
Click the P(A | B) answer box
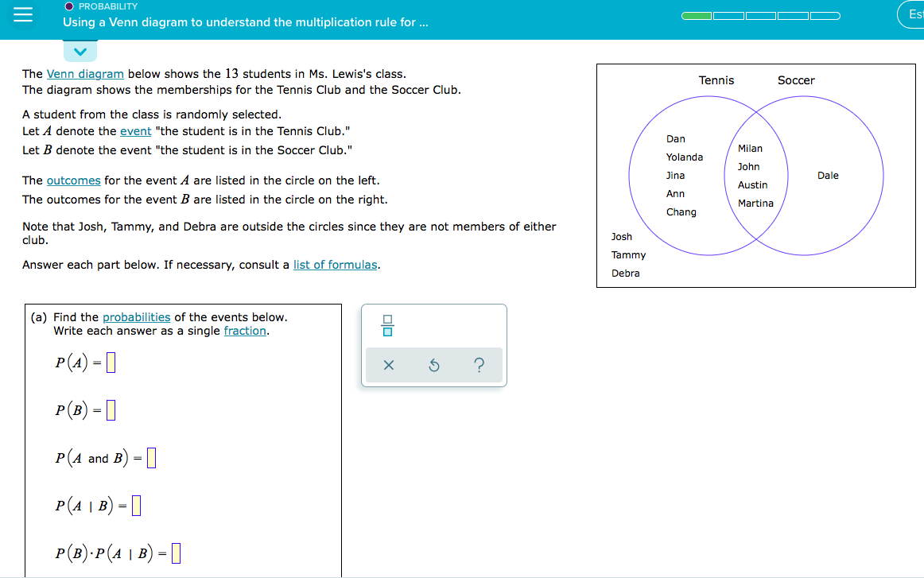point(137,505)
